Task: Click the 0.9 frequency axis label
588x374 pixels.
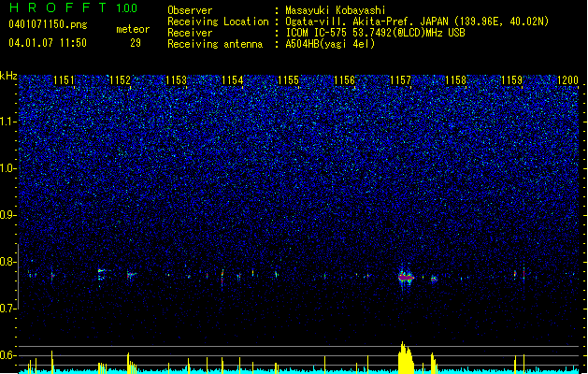Action: point(8,215)
